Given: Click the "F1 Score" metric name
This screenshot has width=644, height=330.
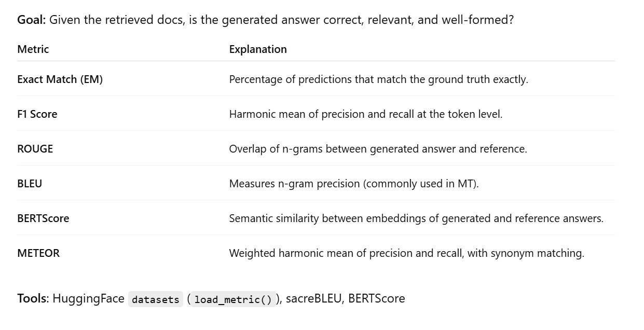Looking at the screenshot, I should click(37, 114).
